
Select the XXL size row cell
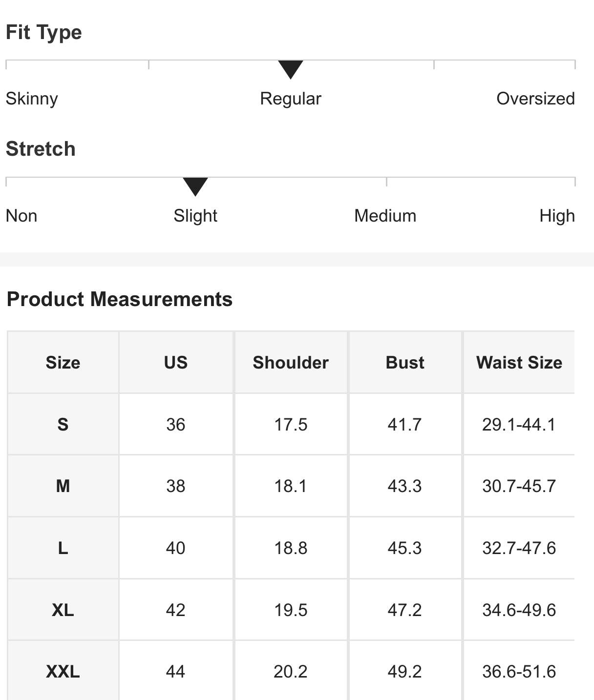click(x=63, y=672)
